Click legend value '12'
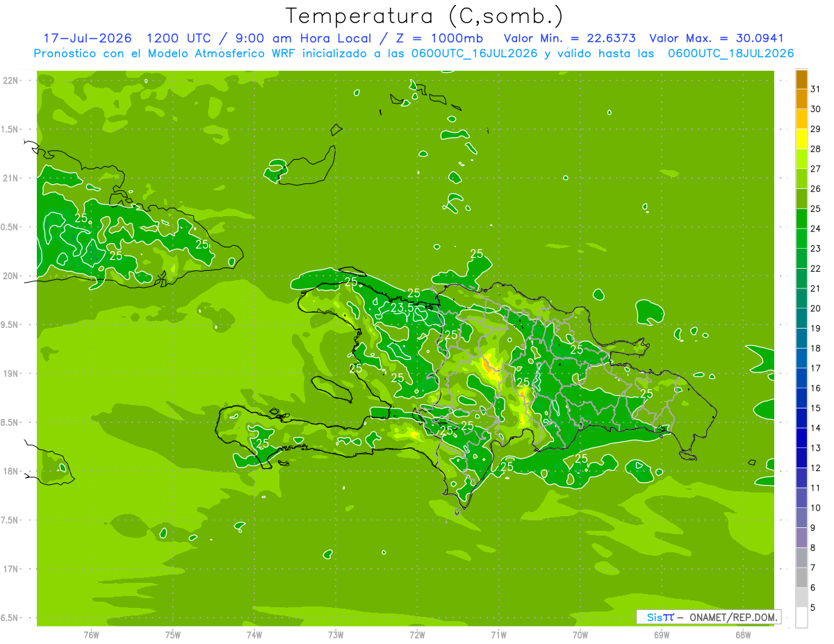The width and height of the screenshot is (834, 644). tap(816, 468)
